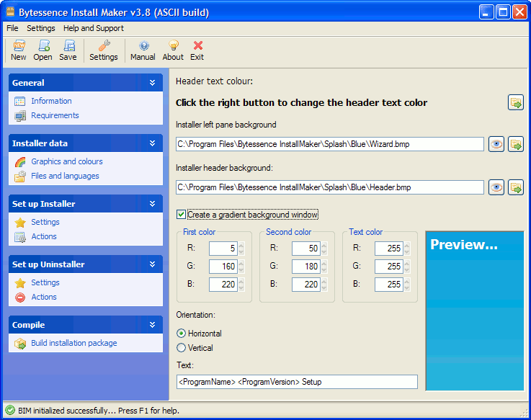Click Text color R value field
Screen dimensions: 531x420
[389, 249]
